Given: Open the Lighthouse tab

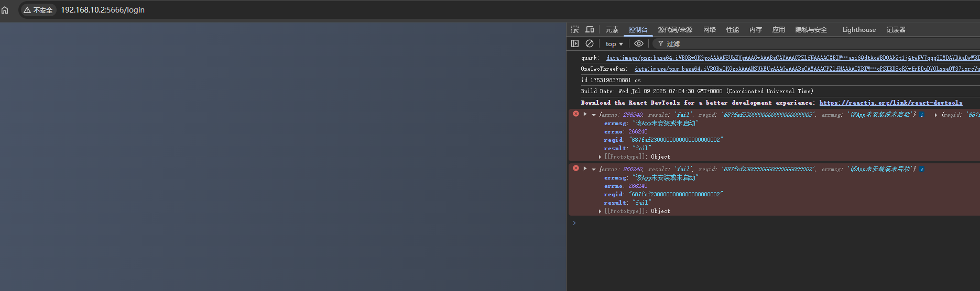Looking at the screenshot, I should tap(859, 30).
